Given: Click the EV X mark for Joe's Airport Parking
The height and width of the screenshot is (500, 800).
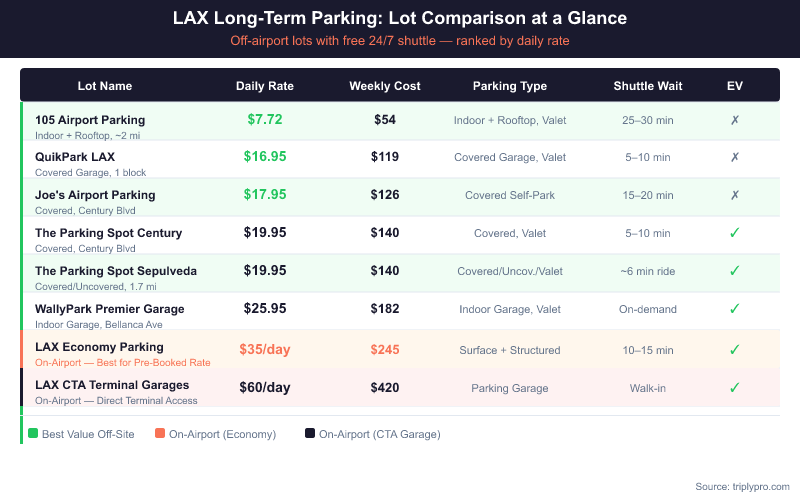Looking at the screenshot, I should (734, 195).
